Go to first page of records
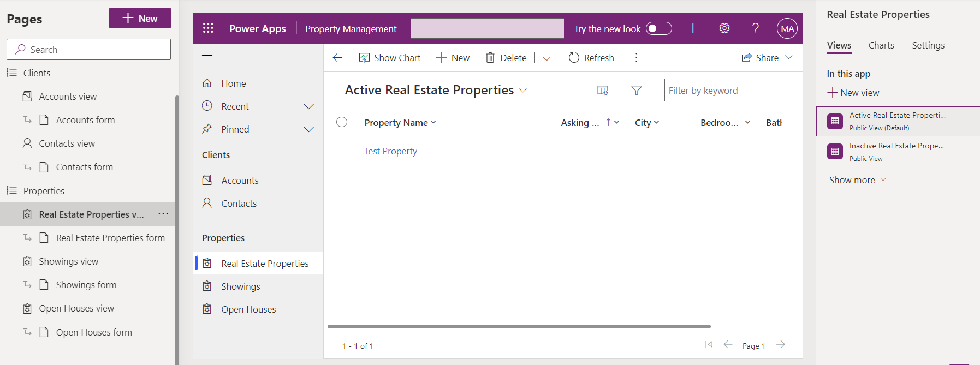The image size is (980, 365). coord(709,344)
